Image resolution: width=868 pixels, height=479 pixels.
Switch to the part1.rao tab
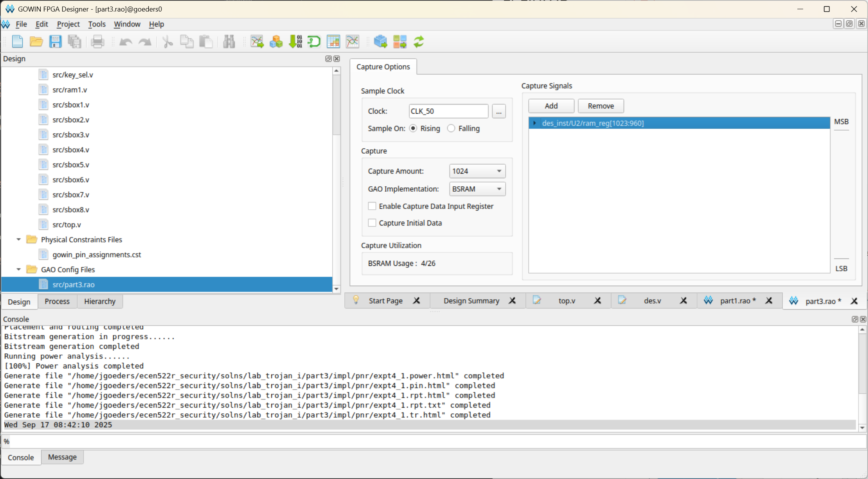click(x=738, y=301)
